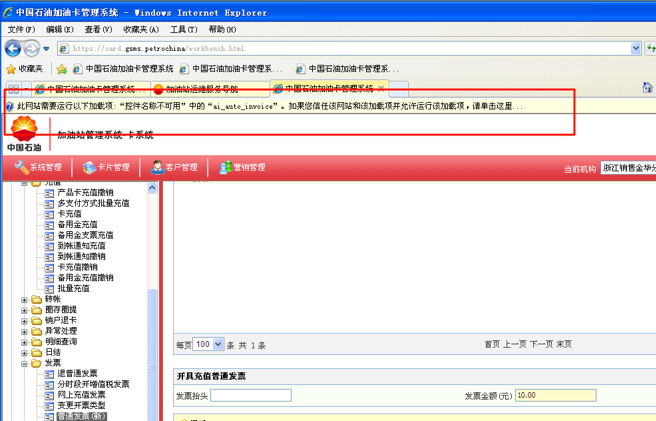Expand the 转帐 folder in tree

coord(25,299)
